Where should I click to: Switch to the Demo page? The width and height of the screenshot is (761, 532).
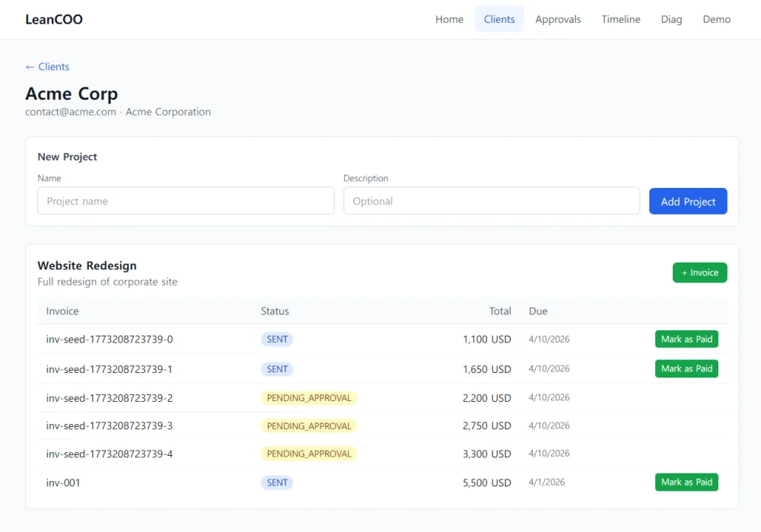716,20
